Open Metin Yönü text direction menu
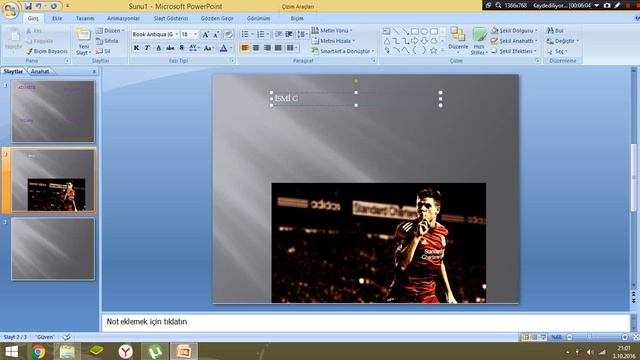The height and width of the screenshot is (360, 640). coord(332,31)
